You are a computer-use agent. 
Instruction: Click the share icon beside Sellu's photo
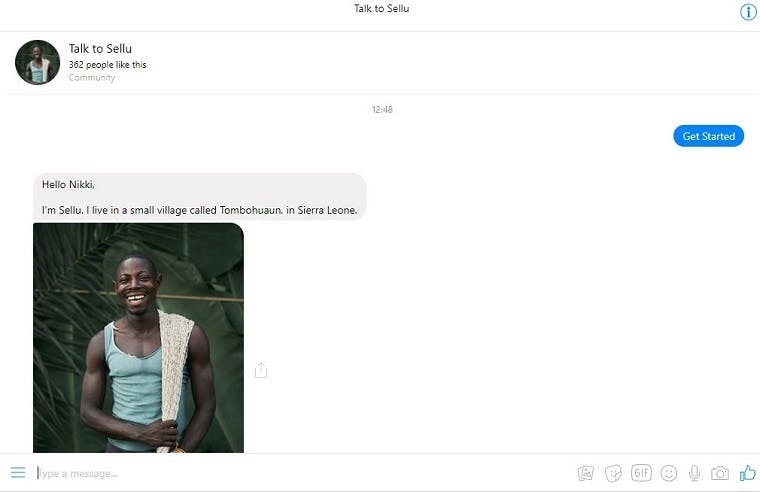(261, 370)
